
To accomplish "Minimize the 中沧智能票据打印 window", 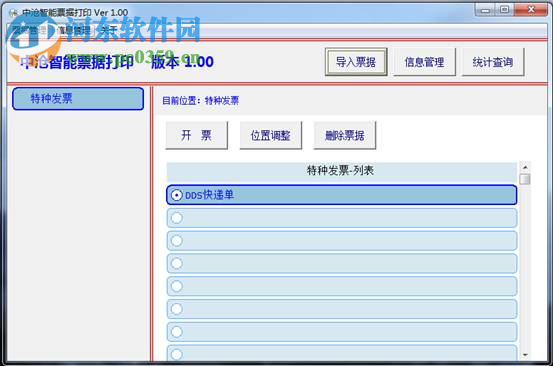I will click(x=486, y=10).
